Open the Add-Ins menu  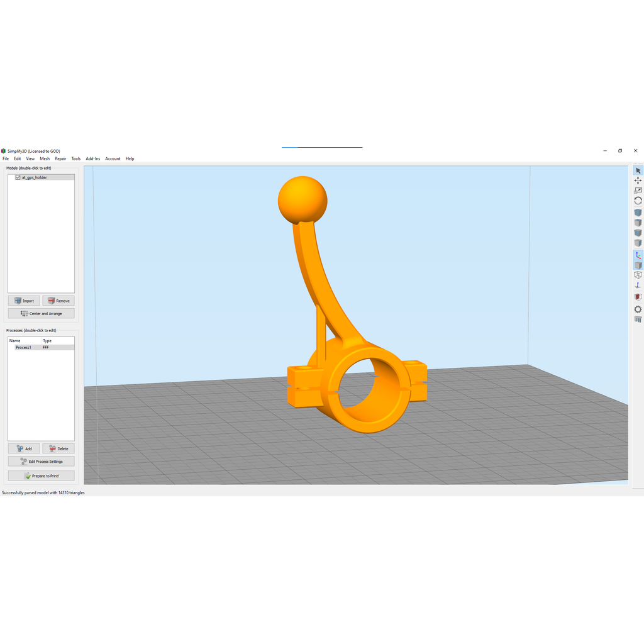tap(93, 158)
